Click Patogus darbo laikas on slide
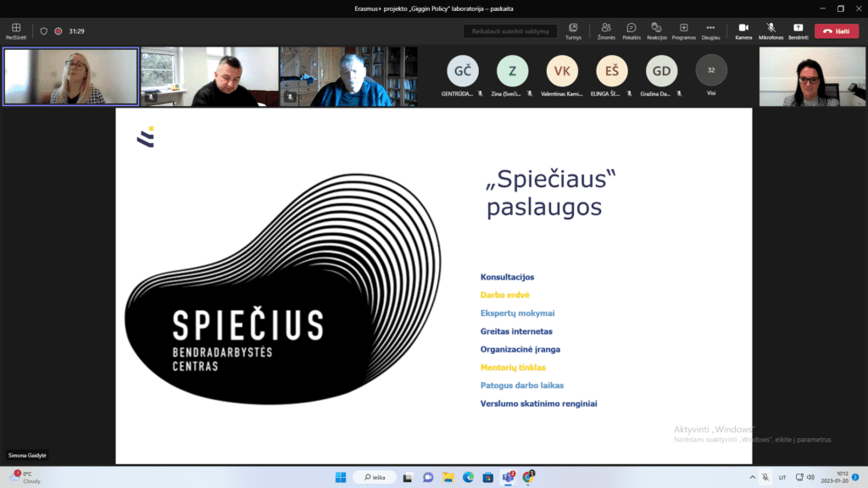Image resolution: width=868 pixels, height=488 pixels. click(522, 385)
